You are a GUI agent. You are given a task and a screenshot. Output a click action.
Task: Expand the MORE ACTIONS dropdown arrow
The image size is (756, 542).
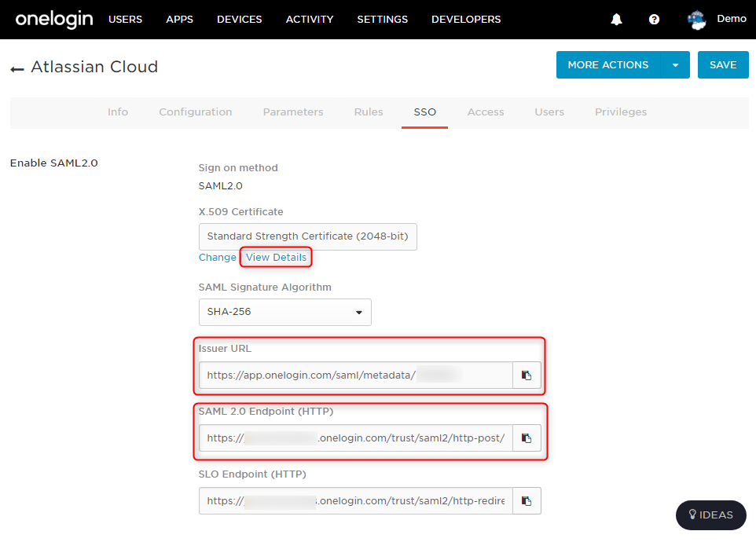[x=675, y=65]
